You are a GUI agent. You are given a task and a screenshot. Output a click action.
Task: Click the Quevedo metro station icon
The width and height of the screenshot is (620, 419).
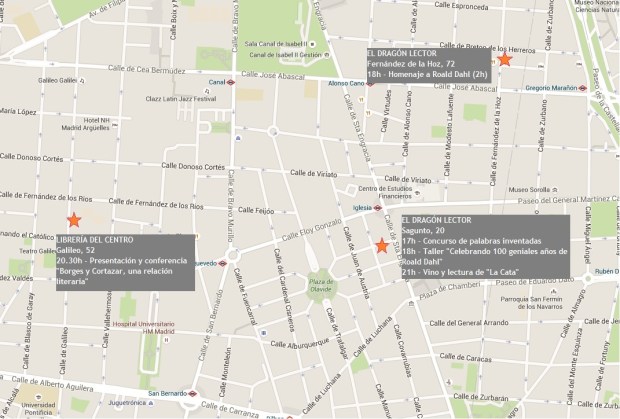[x=223, y=264]
